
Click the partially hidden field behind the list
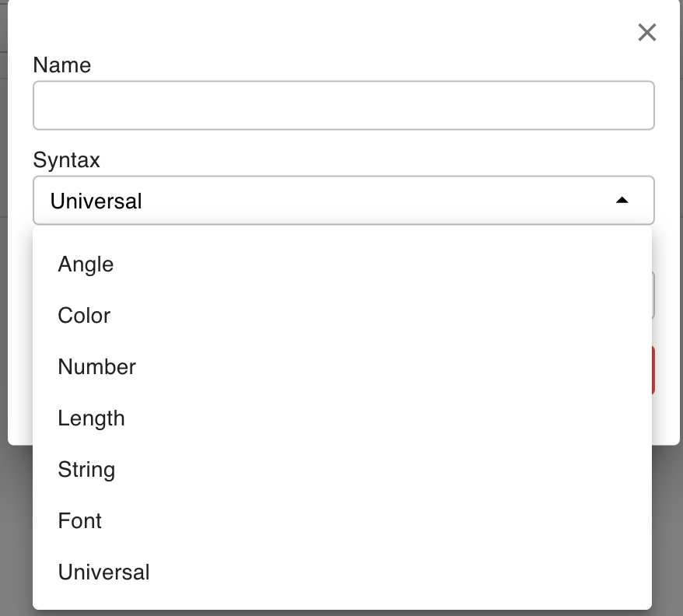pos(653,296)
